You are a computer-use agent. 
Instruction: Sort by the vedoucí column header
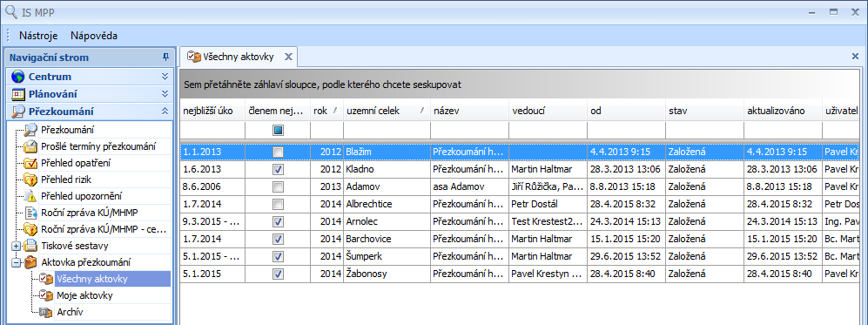point(548,111)
